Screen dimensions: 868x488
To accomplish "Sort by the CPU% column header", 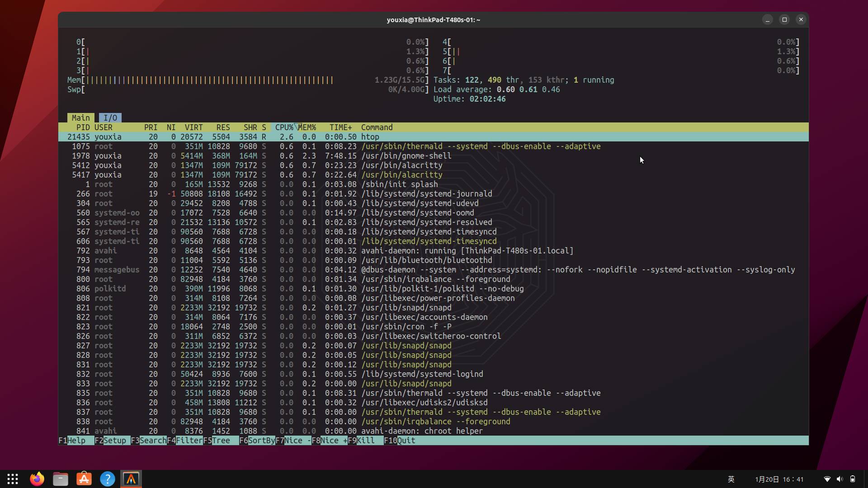I will (284, 127).
